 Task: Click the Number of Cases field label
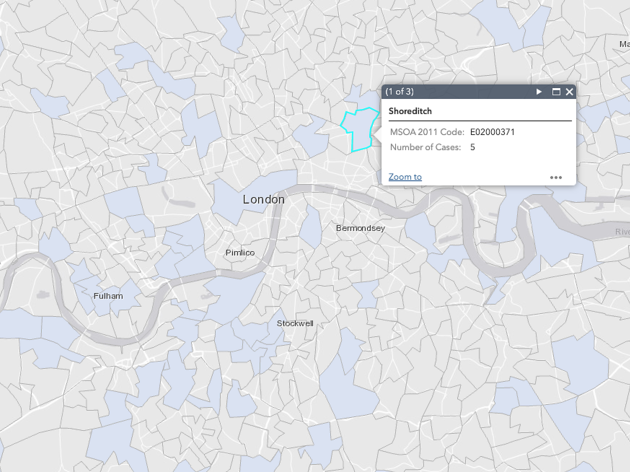[x=425, y=147]
